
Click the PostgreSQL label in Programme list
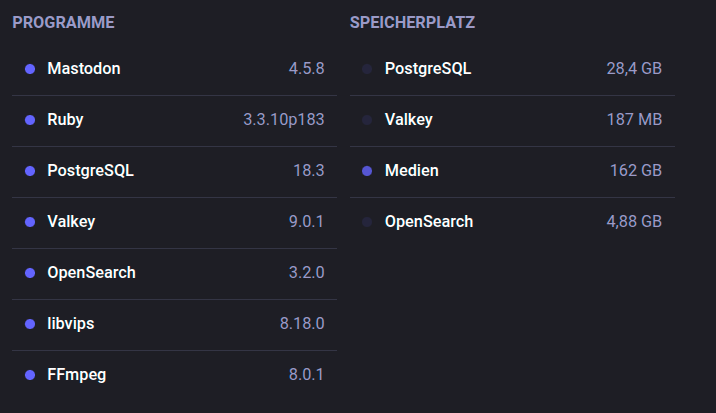click(90, 171)
